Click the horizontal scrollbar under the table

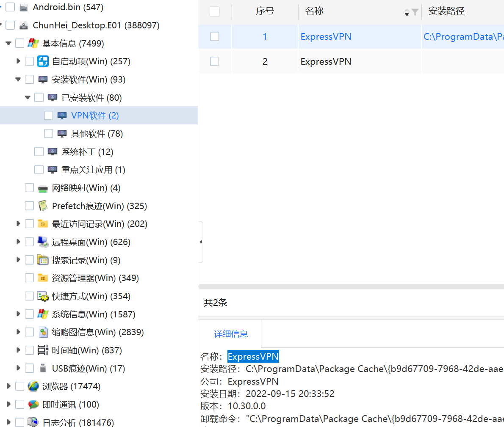351,287
